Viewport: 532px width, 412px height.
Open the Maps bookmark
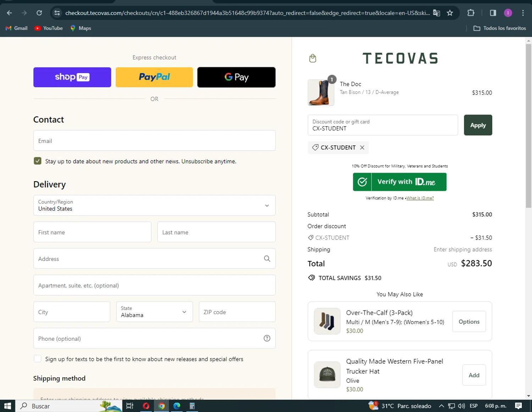click(x=81, y=28)
